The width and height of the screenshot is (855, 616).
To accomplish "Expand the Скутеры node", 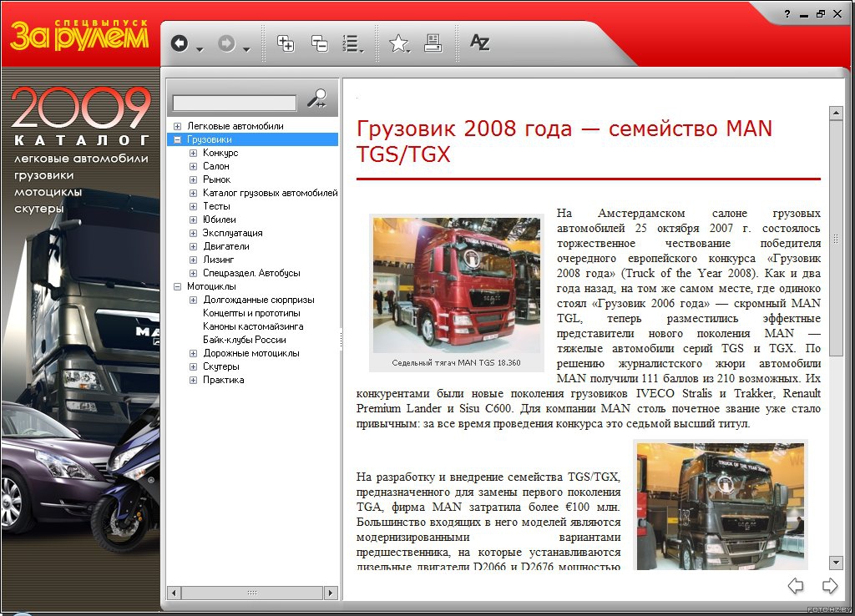I will [193, 367].
